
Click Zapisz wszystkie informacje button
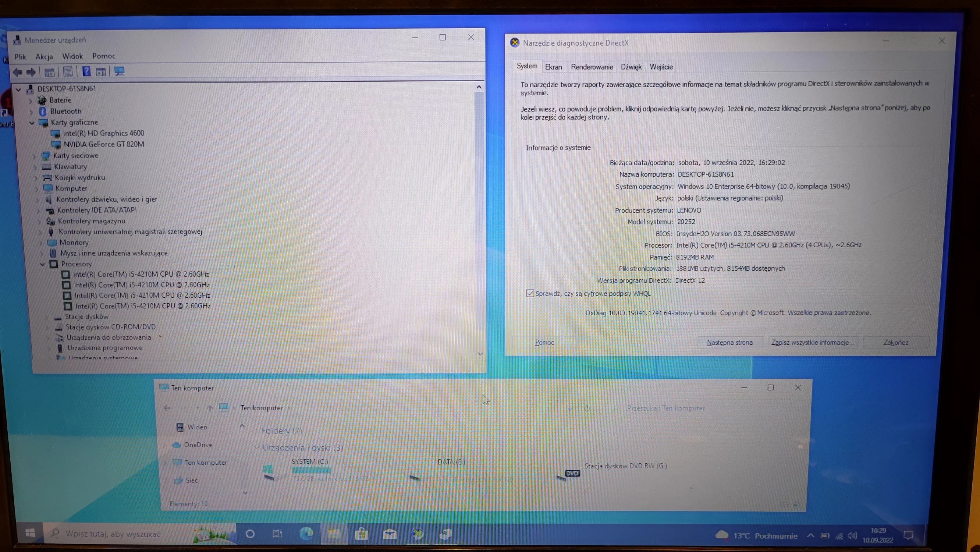pyautogui.click(x=812, y=342)
